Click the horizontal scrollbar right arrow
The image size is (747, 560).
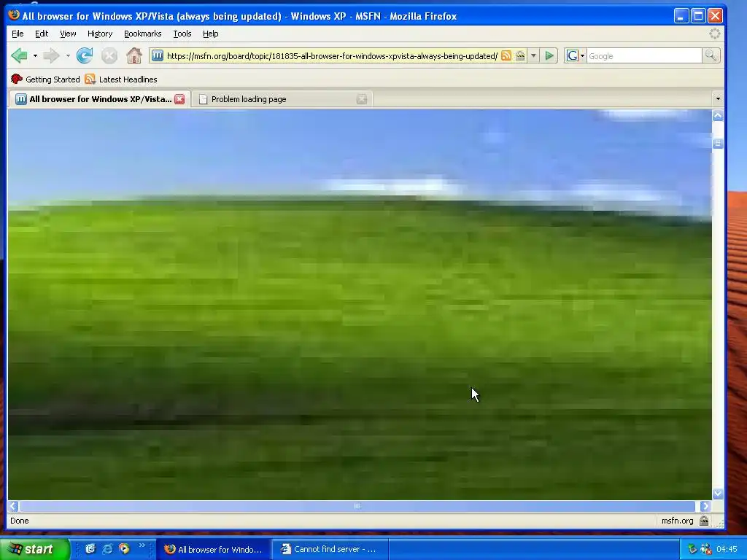click(705, 506)
